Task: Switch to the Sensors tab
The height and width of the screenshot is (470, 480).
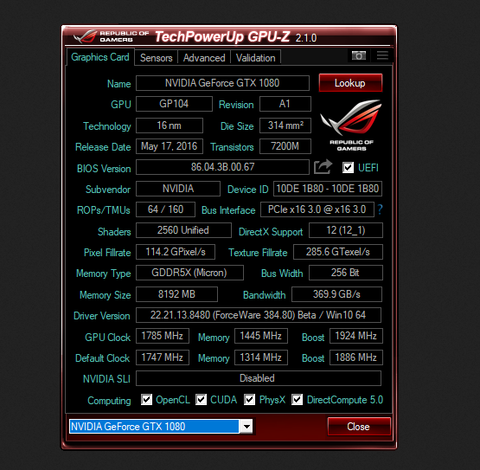Action: (x=156, y=58)
